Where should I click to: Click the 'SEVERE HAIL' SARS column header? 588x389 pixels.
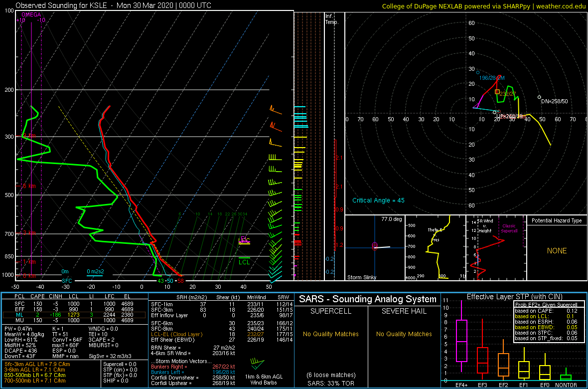tap(404, 311)
